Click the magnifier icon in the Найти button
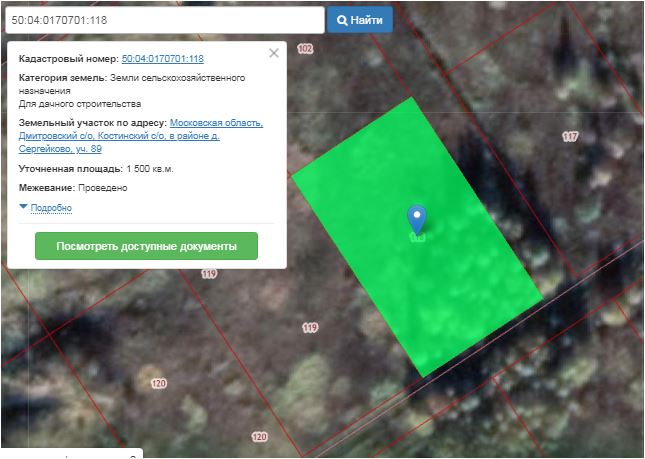Image resolution: width=645 pixels, height=459 pixels. coord(341,20)
